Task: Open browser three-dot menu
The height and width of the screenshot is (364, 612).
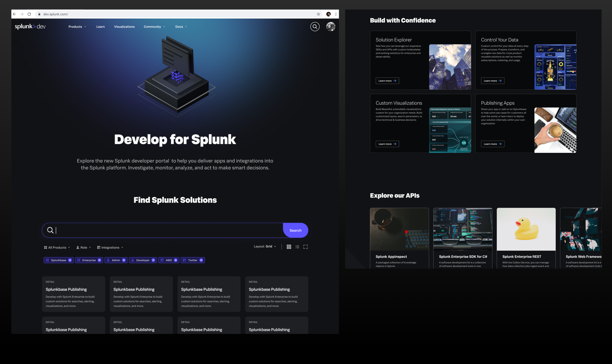Action: coord(336,14)
